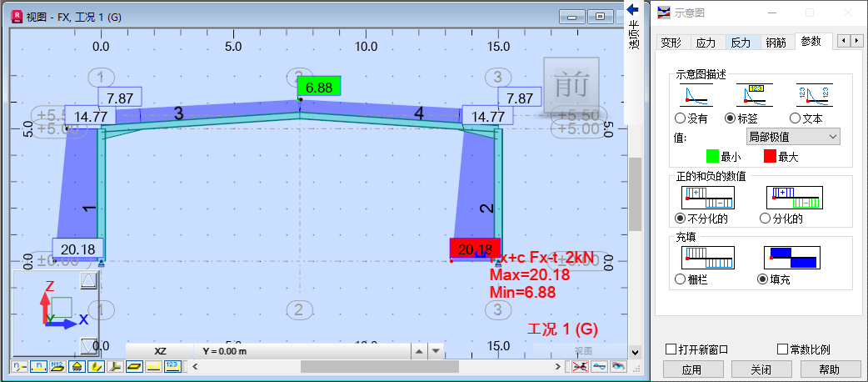Switch to the 应力 tab

[706, 43]
